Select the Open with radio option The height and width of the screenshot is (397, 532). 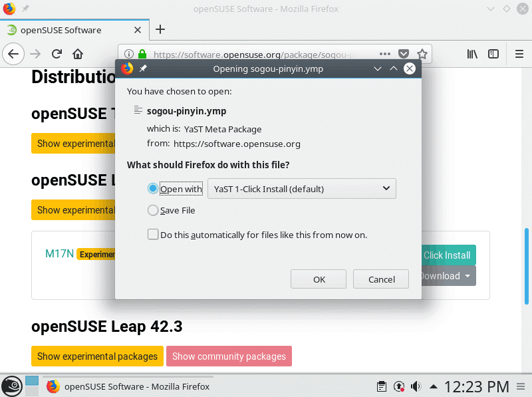pos(153,188)
